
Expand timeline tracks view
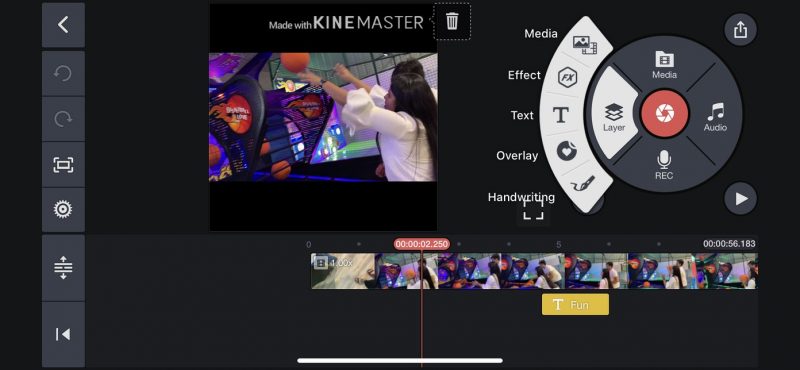point(63,267)
